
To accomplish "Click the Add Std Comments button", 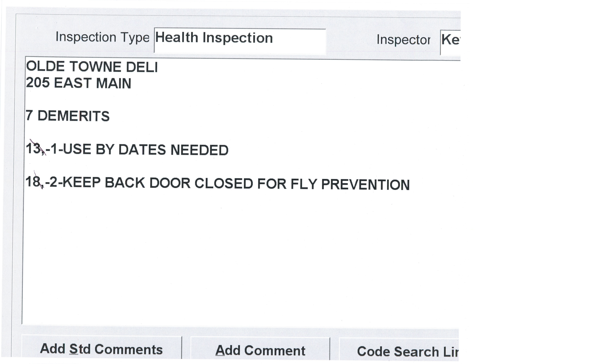I will [101, 349].
